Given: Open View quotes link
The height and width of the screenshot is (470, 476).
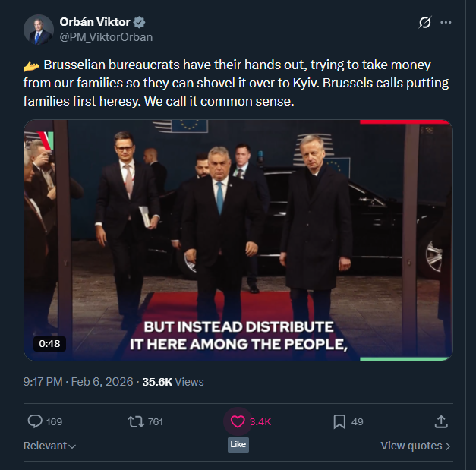Looking at the screenshot, I should (415, 446).
